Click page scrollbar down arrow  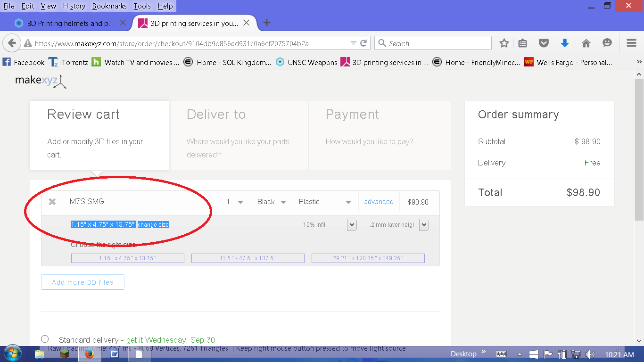click(639, 340)
